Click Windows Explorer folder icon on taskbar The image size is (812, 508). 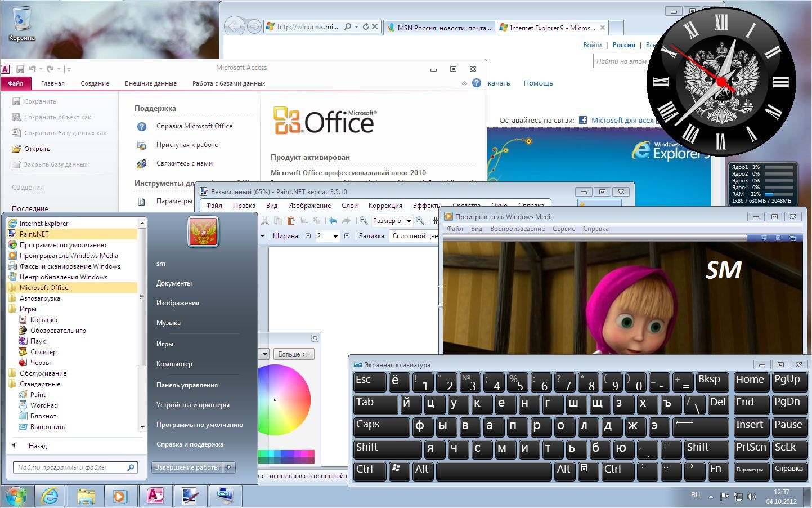tap(86, 496)
